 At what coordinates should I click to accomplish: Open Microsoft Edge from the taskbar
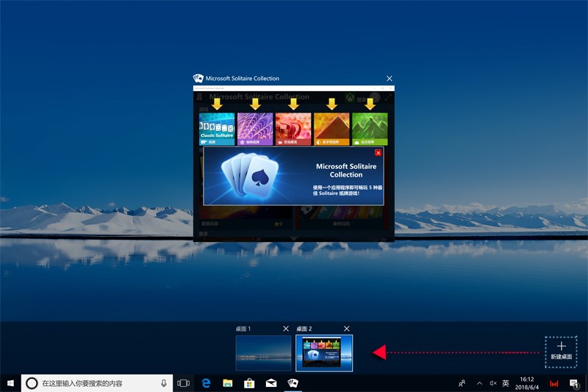pyautogui.click(x=207, y=383)
